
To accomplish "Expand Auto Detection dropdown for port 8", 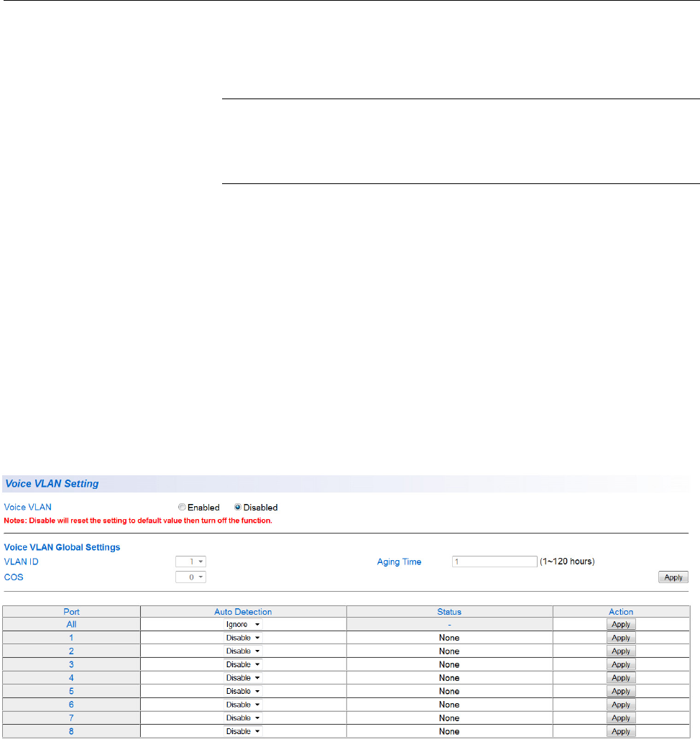I will click(243, 731).
